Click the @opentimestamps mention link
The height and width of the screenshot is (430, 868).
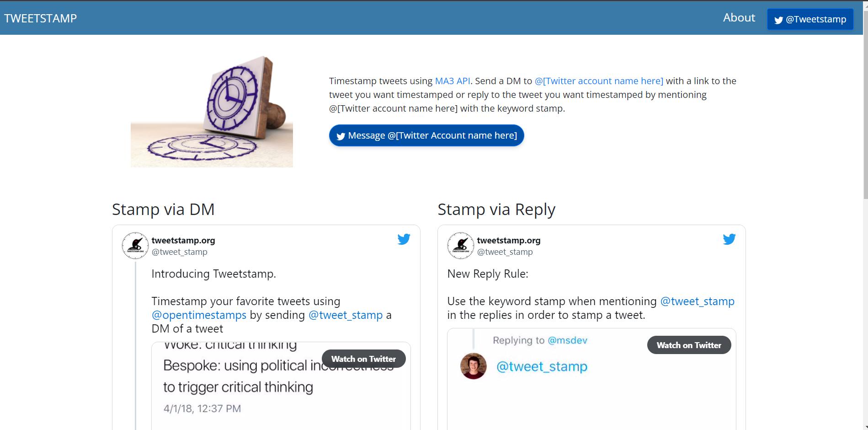pyautogui.click(x=199, y=315)
